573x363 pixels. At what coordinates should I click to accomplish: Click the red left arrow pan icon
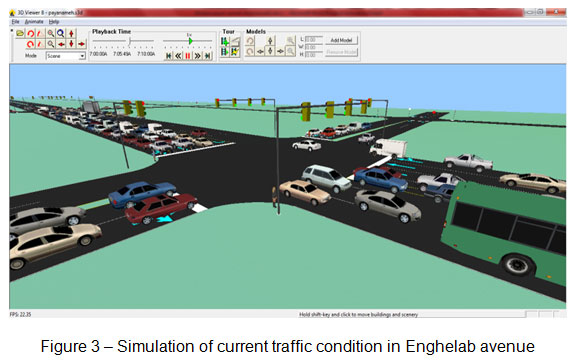point(61,44)
